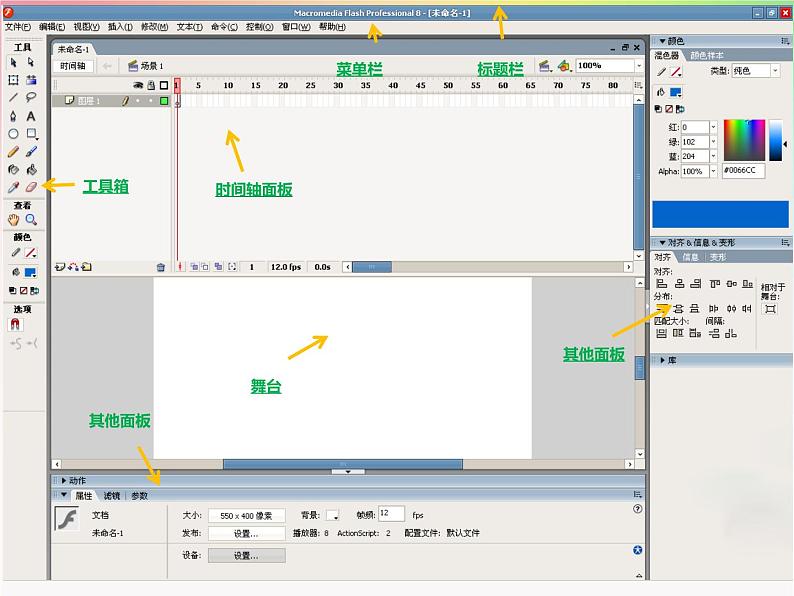Viewport: 794px width, 596px height.
Task: Delete layer with the trash icon
Action: coord(161,267)
